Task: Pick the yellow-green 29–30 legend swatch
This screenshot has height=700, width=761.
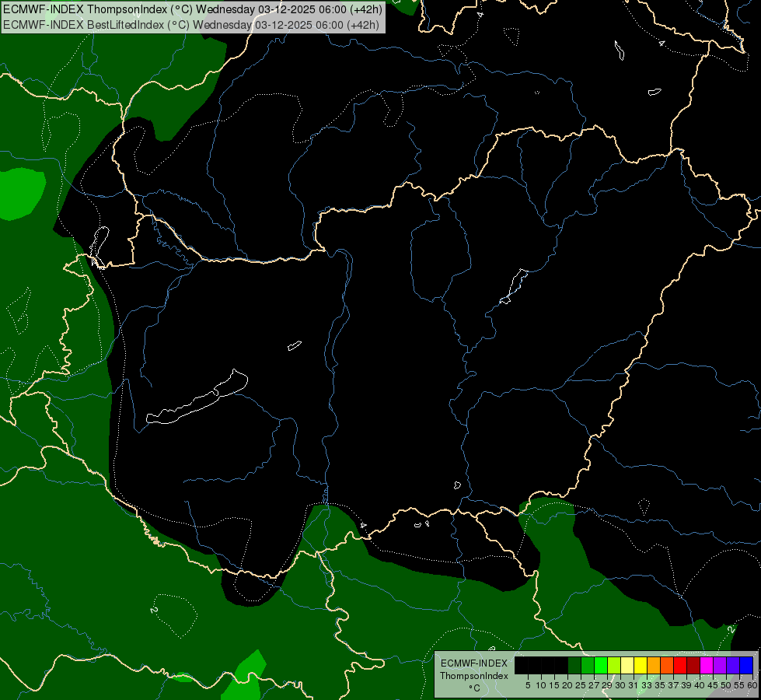Action: (x=614, y=665)
